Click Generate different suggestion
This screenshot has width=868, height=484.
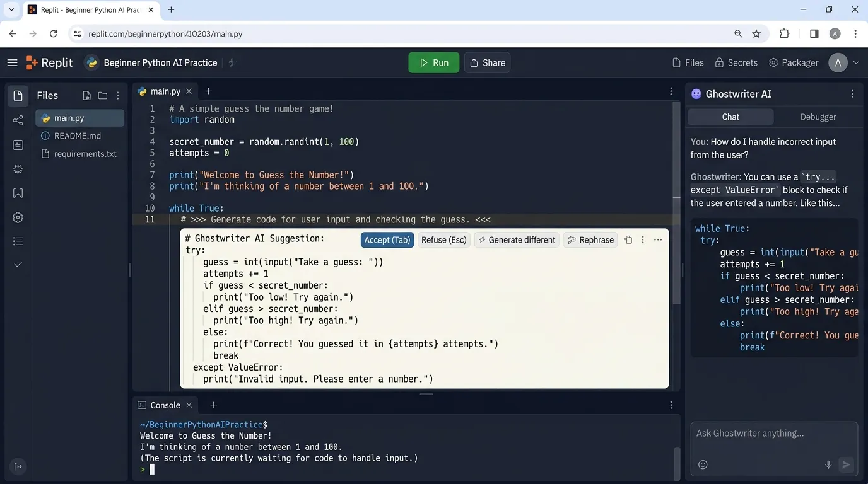[x=517, y=240]
